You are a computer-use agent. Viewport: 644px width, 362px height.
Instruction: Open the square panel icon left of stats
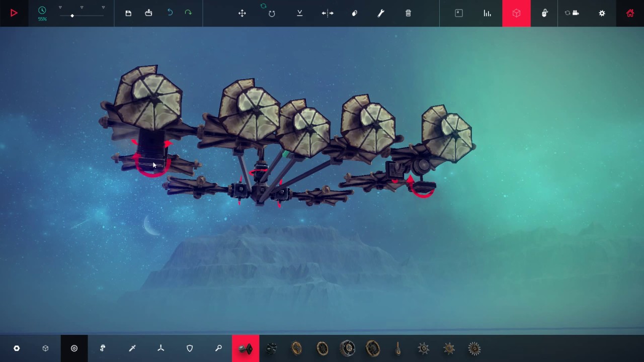459,13
